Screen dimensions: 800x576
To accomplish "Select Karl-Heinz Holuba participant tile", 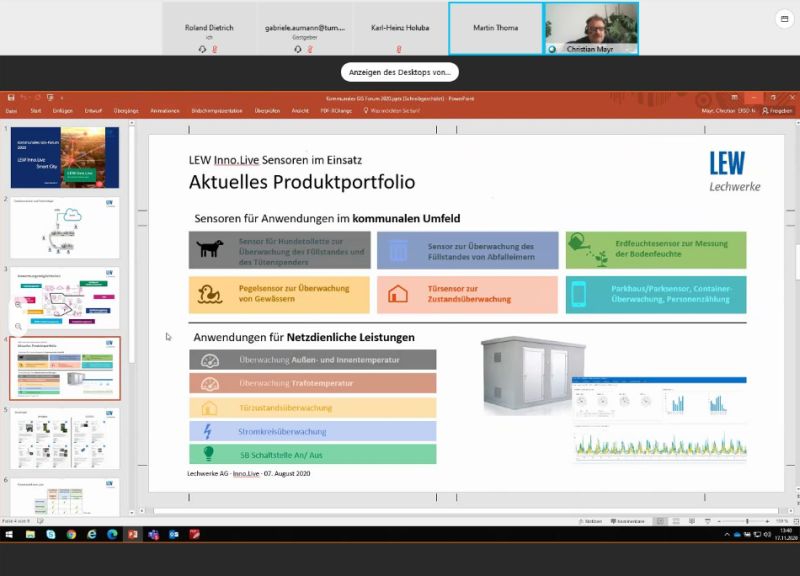I will click(x=400, y=29).
